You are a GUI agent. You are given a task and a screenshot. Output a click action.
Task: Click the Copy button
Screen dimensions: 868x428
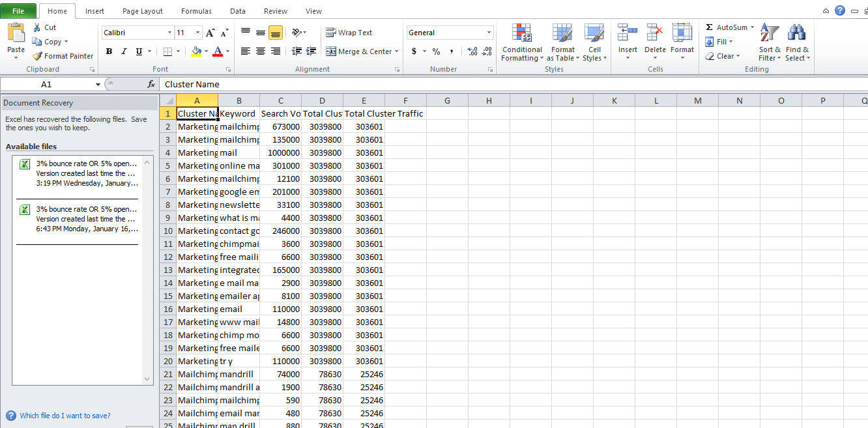[x=47, y=42]
